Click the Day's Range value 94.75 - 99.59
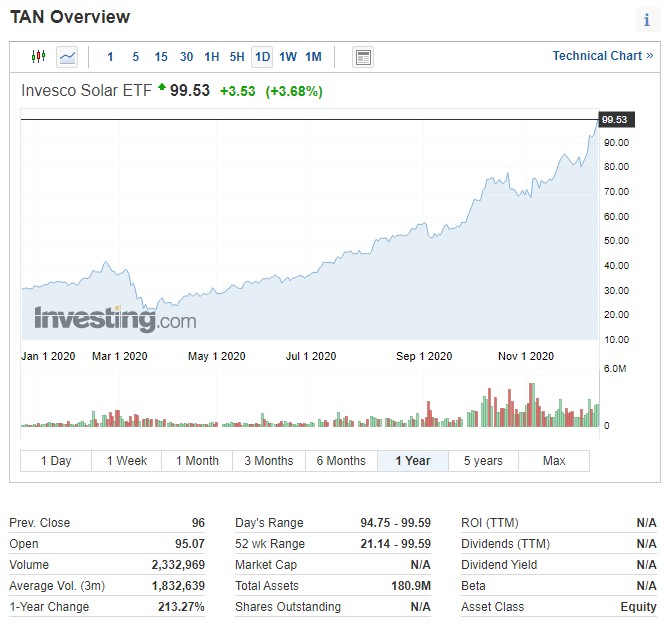Image resolution: width=668 pixels, height=623 pixels. (396, 522)
